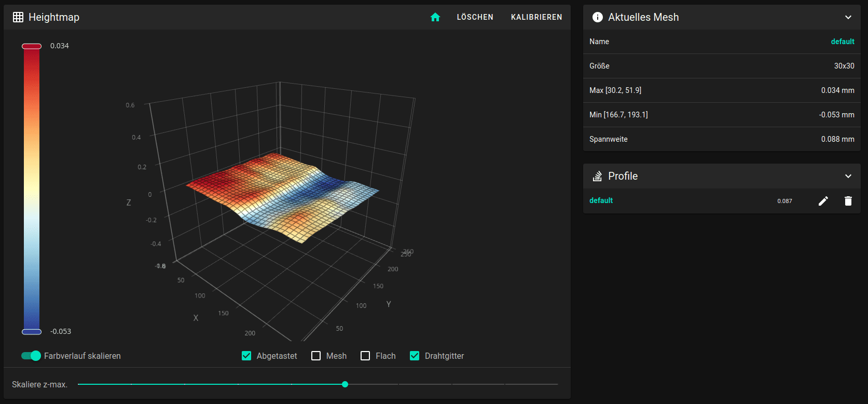
Task: Click the KALIBRIEREN button
Action: (x=536, y=17)
